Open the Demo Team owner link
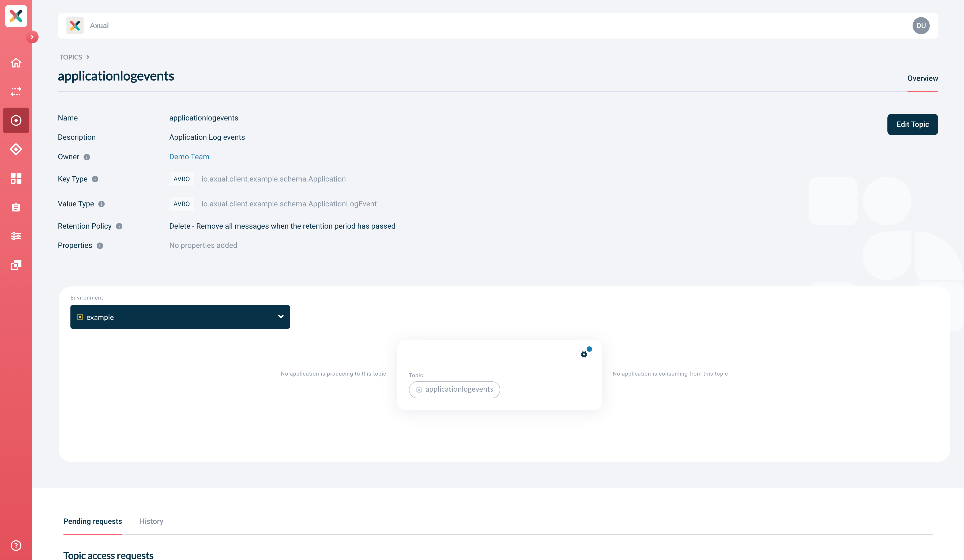Image resolution: width=964 pixels, height=560 pixels. (x=189, y=156)
